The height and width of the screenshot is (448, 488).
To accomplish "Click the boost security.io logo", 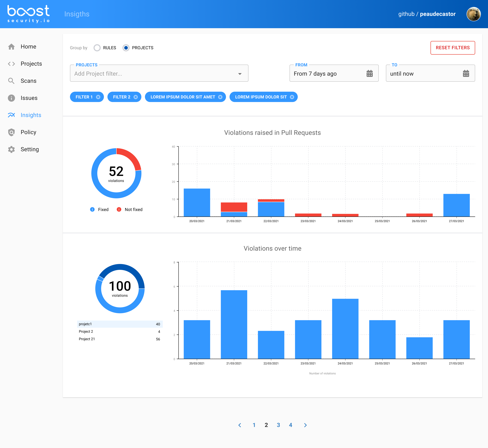I will pos(28,14).
